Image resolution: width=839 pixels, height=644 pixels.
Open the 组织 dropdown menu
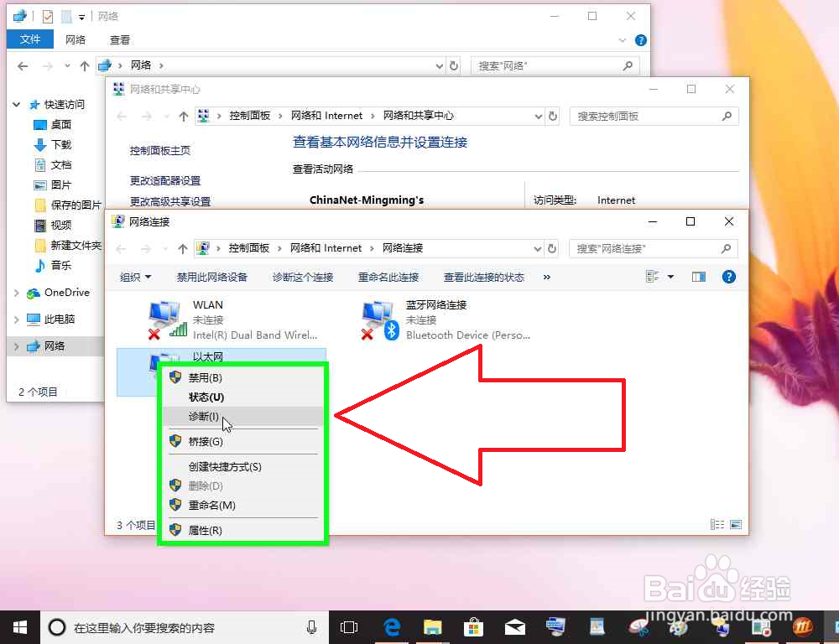(x=134, y=276)
